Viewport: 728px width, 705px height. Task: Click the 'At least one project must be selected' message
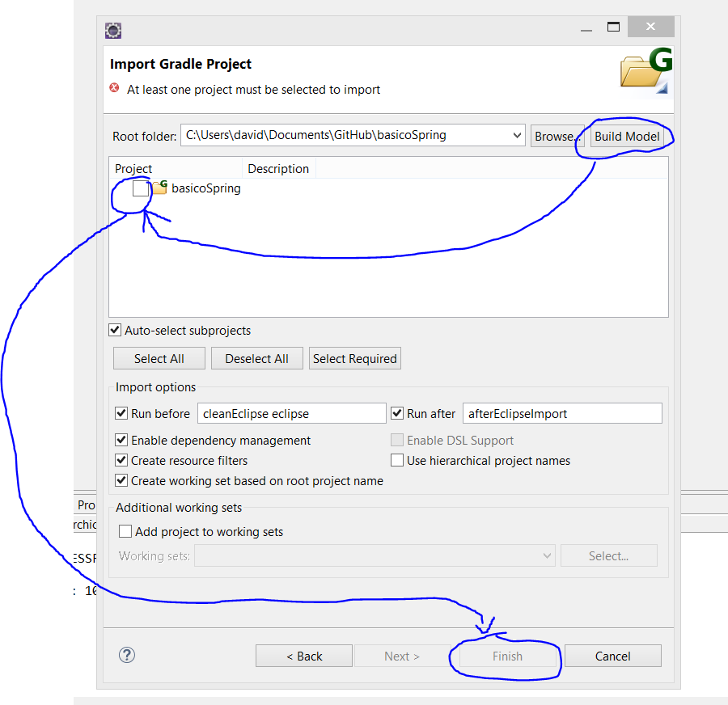coord(253,89)
